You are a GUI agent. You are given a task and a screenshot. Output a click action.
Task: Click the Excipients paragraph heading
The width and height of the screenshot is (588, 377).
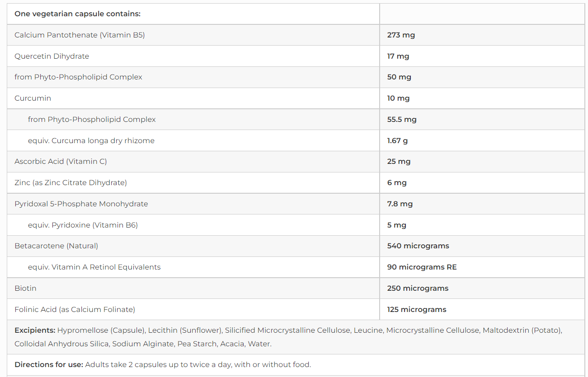[x=35, y=330]
